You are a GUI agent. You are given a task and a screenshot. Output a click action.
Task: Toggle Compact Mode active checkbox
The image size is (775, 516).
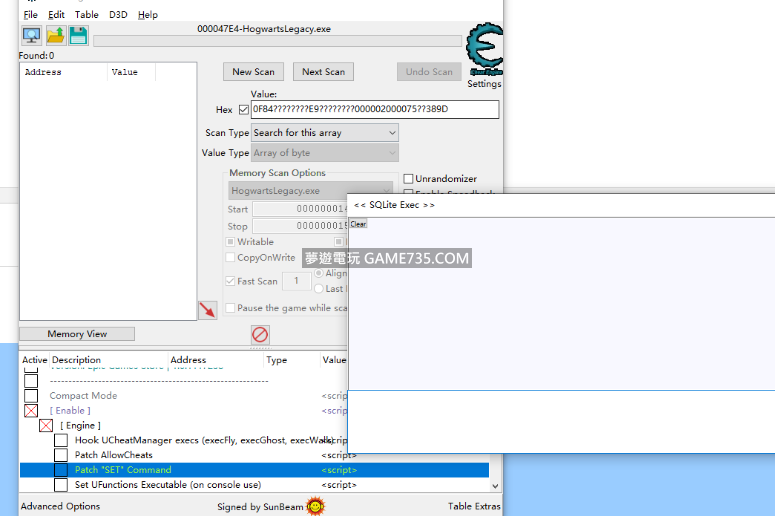tap(31, 396)
